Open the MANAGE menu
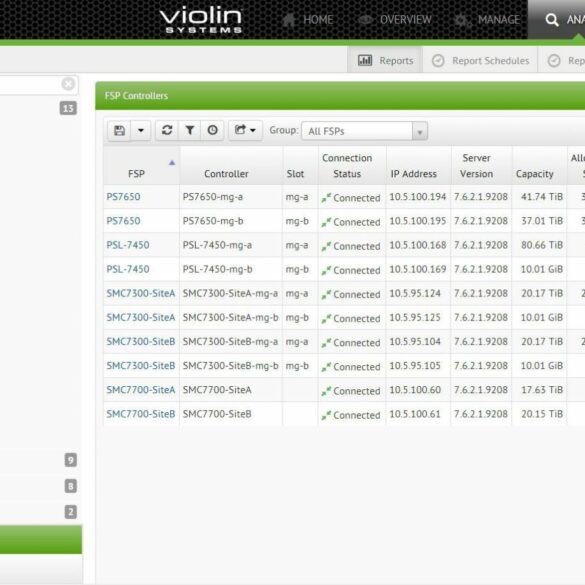The height and width of the screenshot is (585, 585). 487,19
